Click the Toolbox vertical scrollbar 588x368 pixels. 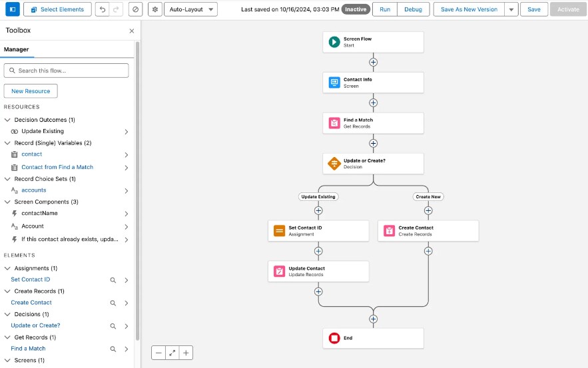pos(137,191)
